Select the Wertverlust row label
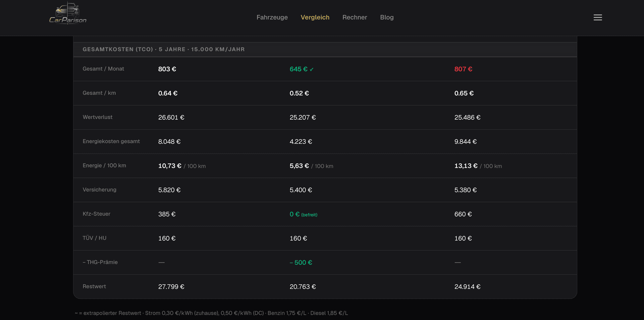The width and height of the screenshot is (644, 320). (98, 117)
